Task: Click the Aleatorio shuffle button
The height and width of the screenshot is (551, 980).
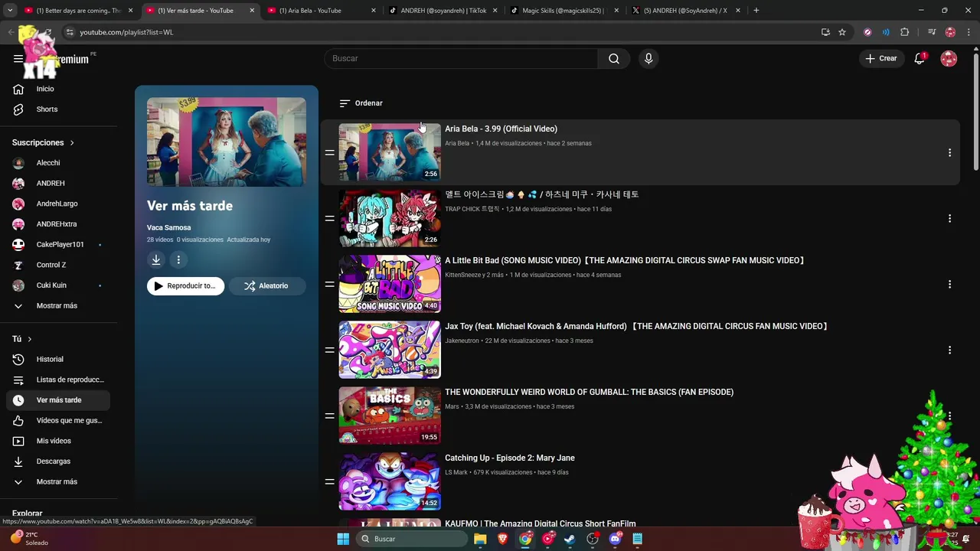Action: (267, 286)
